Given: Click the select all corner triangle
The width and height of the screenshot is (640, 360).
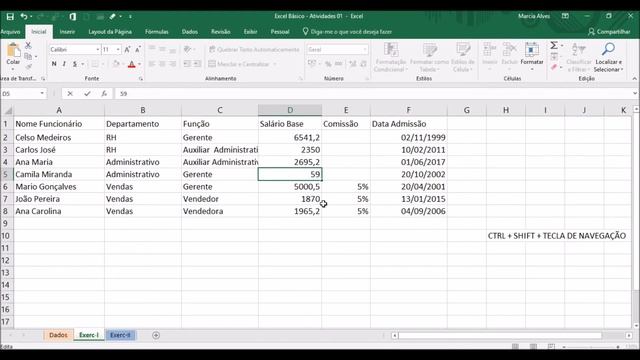Looking at the screenshot, I should click(7, 110).
